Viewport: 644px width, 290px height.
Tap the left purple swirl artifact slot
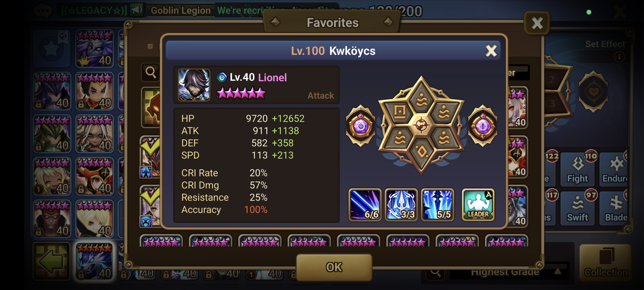click(360, 126)
